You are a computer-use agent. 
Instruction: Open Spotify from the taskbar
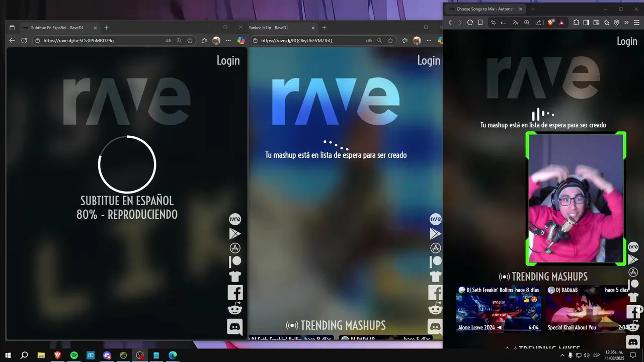(74, 355)
